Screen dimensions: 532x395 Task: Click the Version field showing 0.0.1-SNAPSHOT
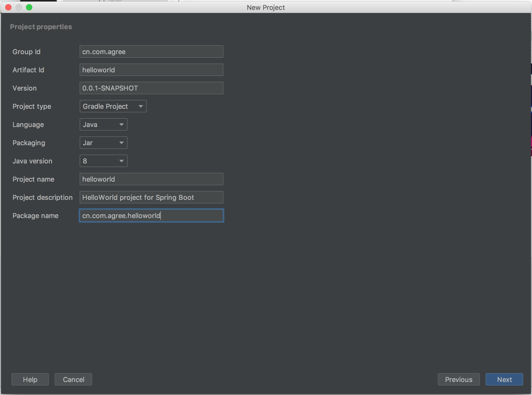[151, 88]
